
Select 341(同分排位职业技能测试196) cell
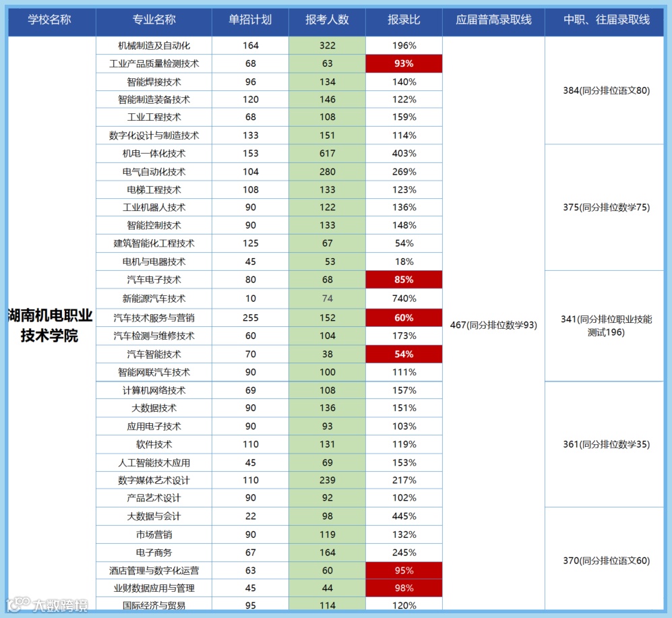coord(606,326)
